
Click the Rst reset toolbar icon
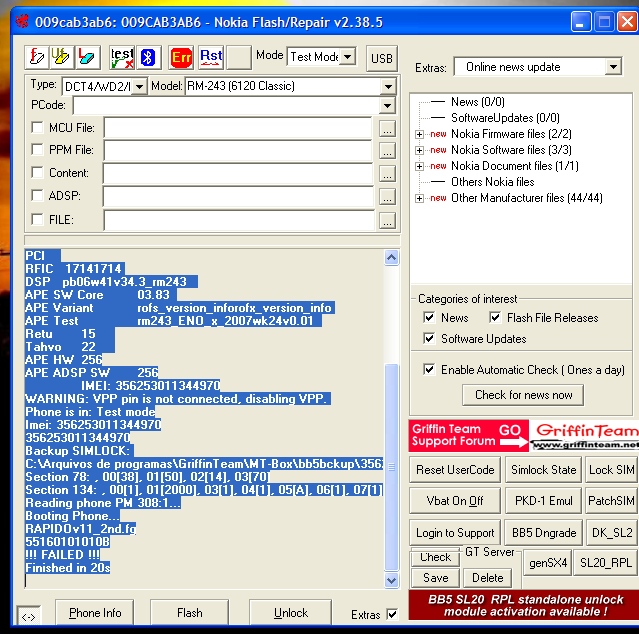point(211,57)
